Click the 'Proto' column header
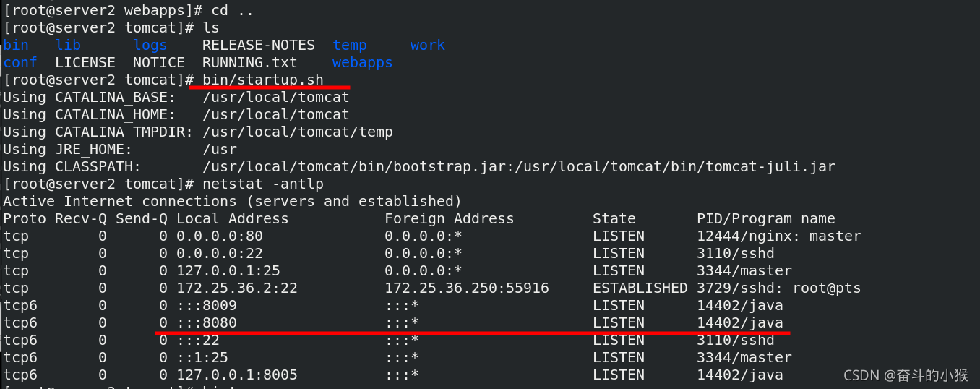980x389 pixels. click(x=25, y=218)
